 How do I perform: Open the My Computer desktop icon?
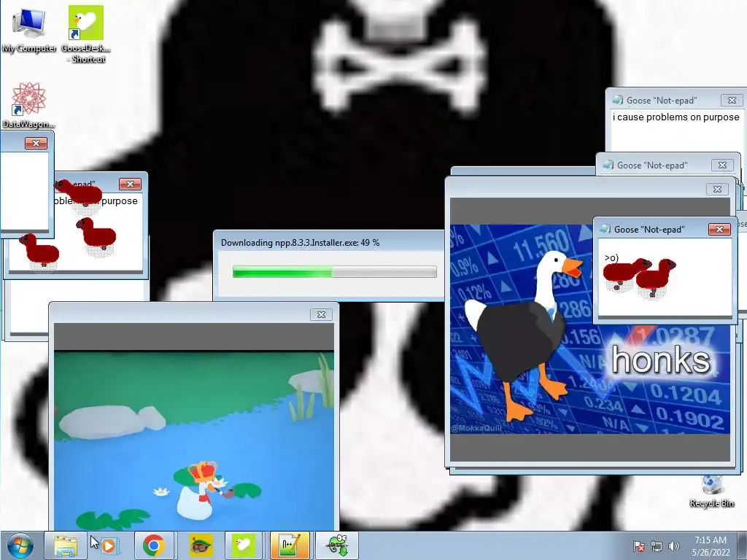(x=28, y=30)
